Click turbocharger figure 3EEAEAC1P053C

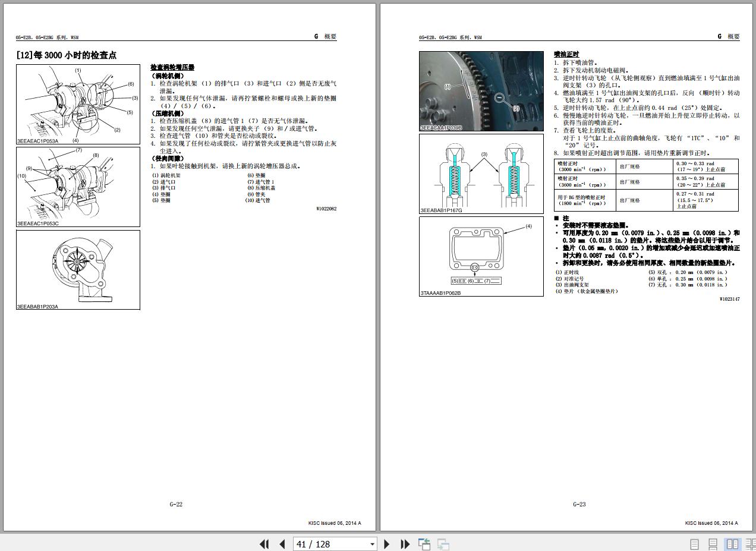point(78,187)
